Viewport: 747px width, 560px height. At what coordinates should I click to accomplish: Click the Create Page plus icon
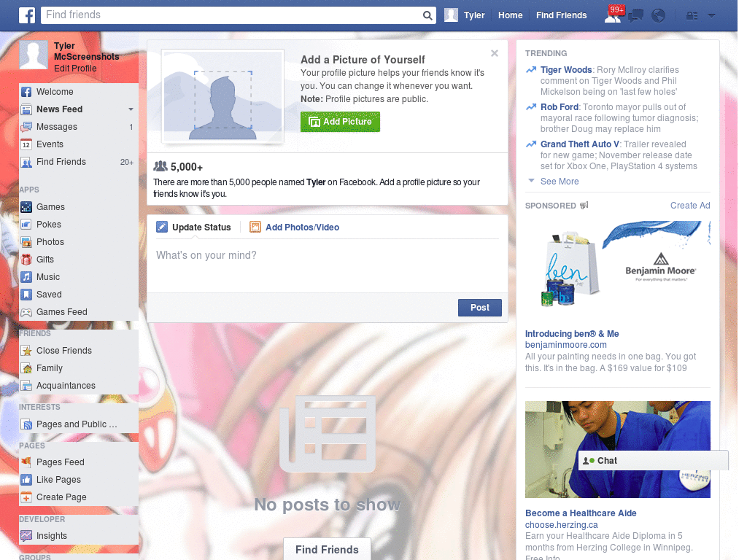26,497
